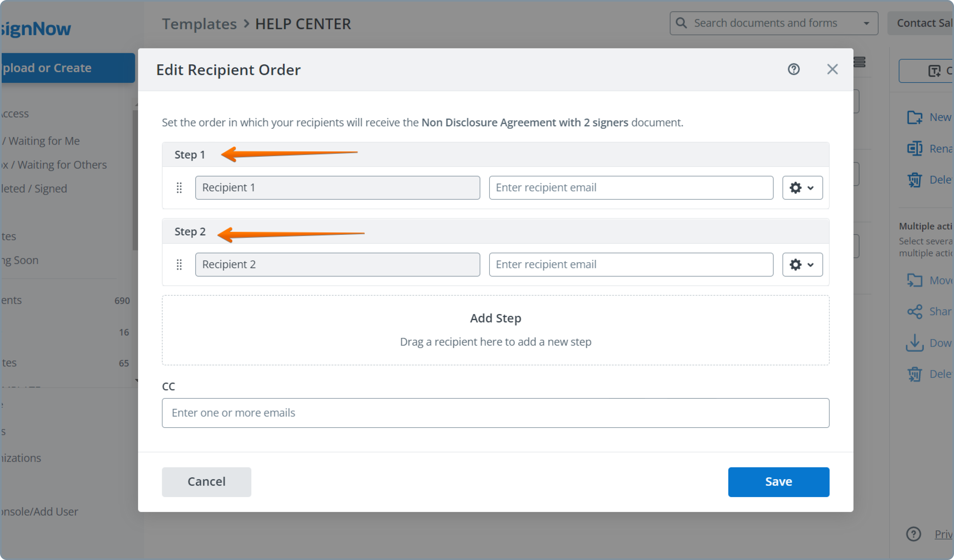
Task: Click the Download icon in right panel
Action: (x=914, y=343)
